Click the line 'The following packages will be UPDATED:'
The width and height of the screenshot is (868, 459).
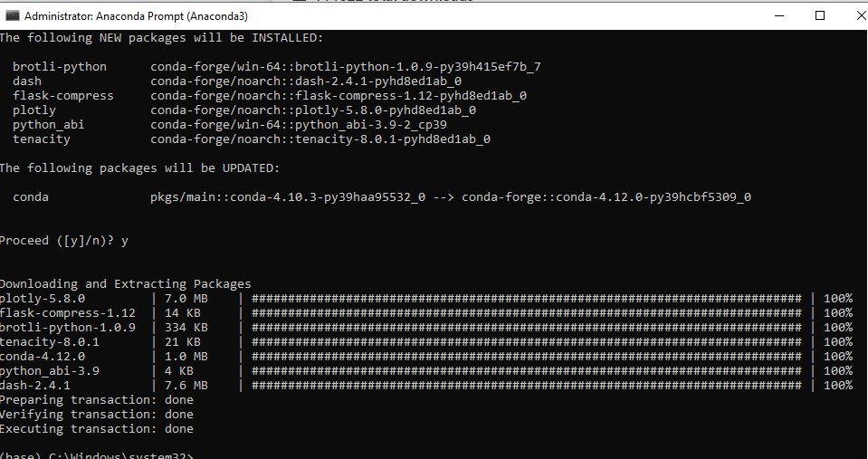(139, 168)
